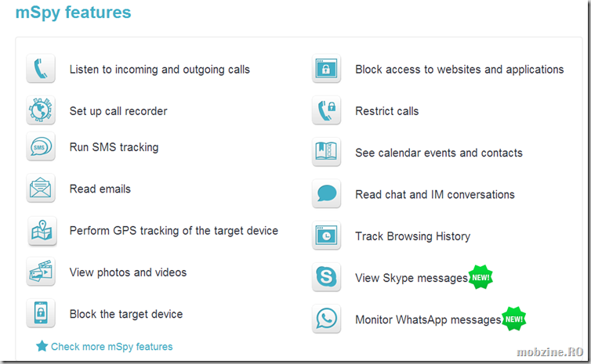Click the locked phone Block device icon
The image size is (591, 364).
(41, 313)
